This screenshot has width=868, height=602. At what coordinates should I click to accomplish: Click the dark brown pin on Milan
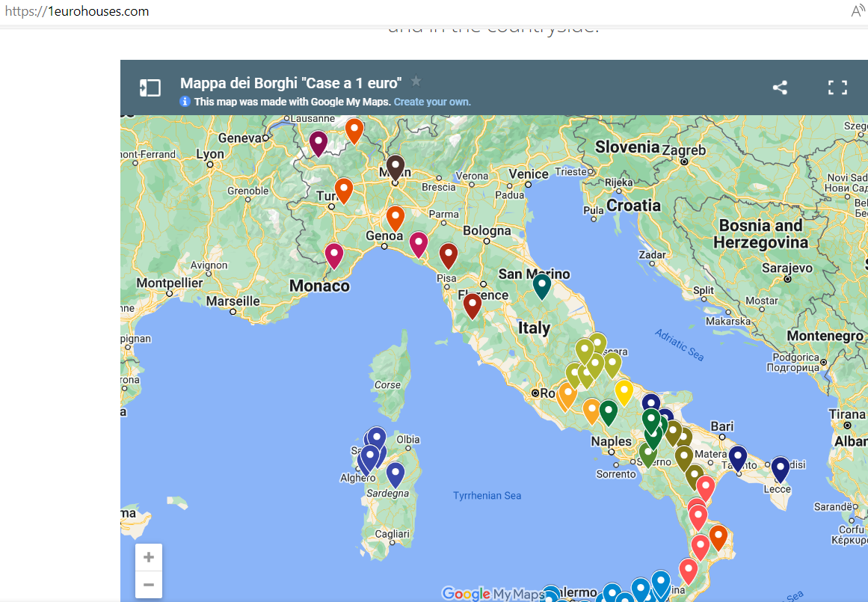click(x=395, y=167)
